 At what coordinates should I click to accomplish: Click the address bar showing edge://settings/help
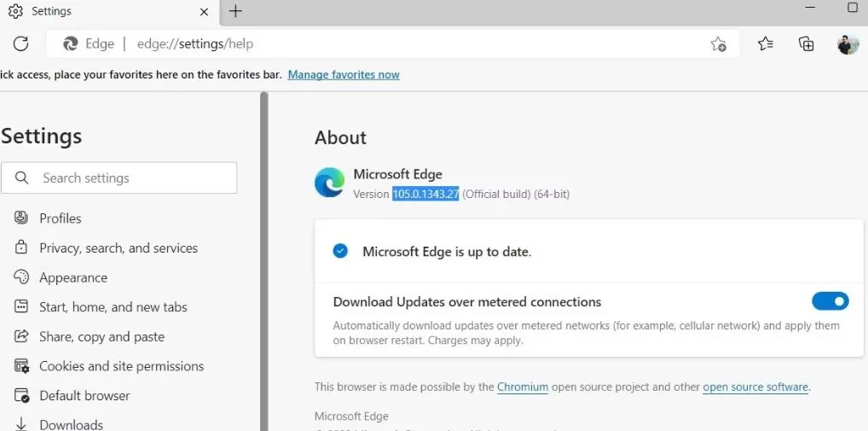tap(393, 44)
